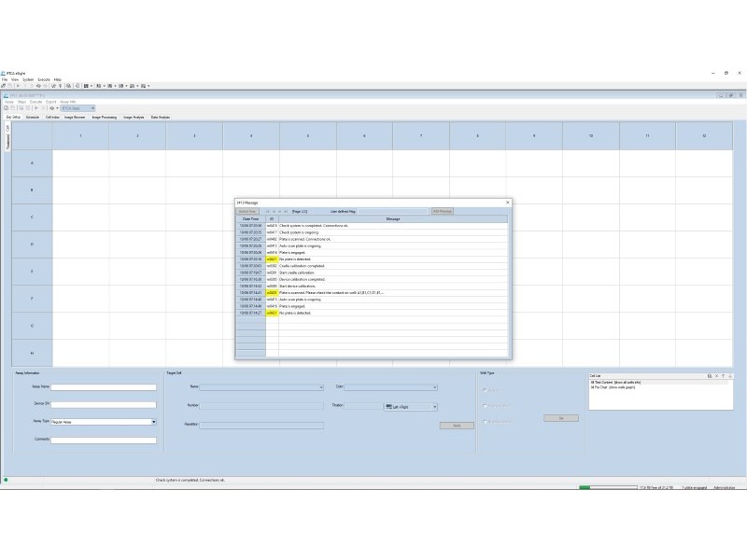The image size is (747, 560).
Task: Open the Image Browser tab
Action: tap(75, 118)
